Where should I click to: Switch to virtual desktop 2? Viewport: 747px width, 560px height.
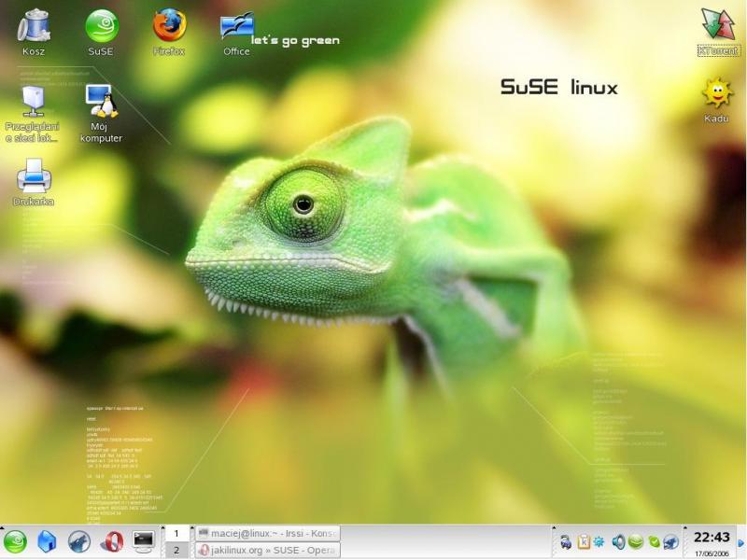click(x=176, y=549)
